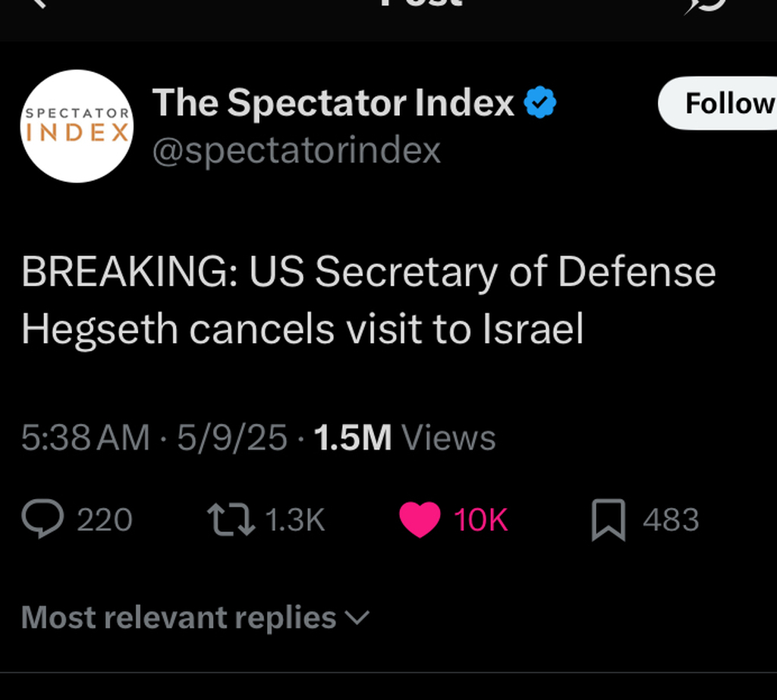Screen dimensions: 777x700
Task: Open the @spectatorindex handle link
Action: (296, 150)
